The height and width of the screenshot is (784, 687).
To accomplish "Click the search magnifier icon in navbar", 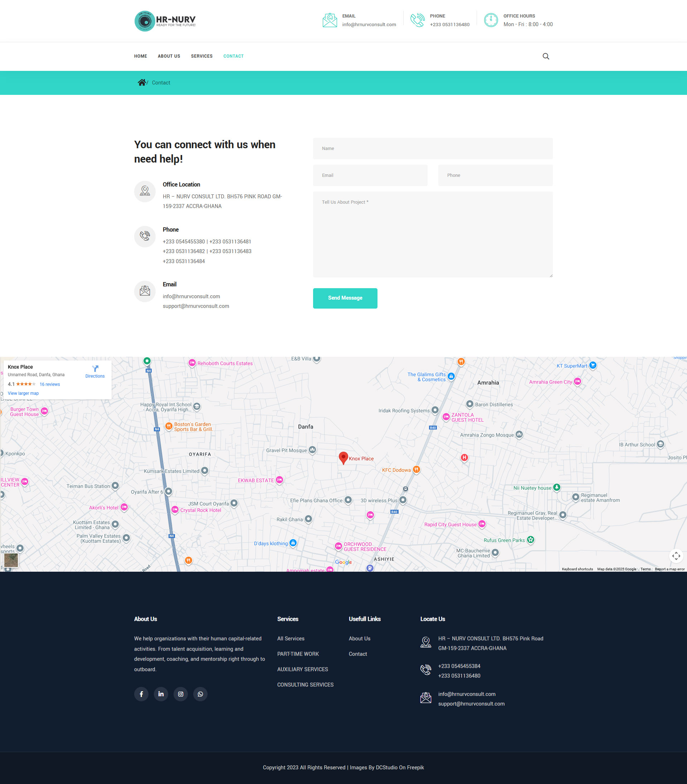I will coord(546,57).
